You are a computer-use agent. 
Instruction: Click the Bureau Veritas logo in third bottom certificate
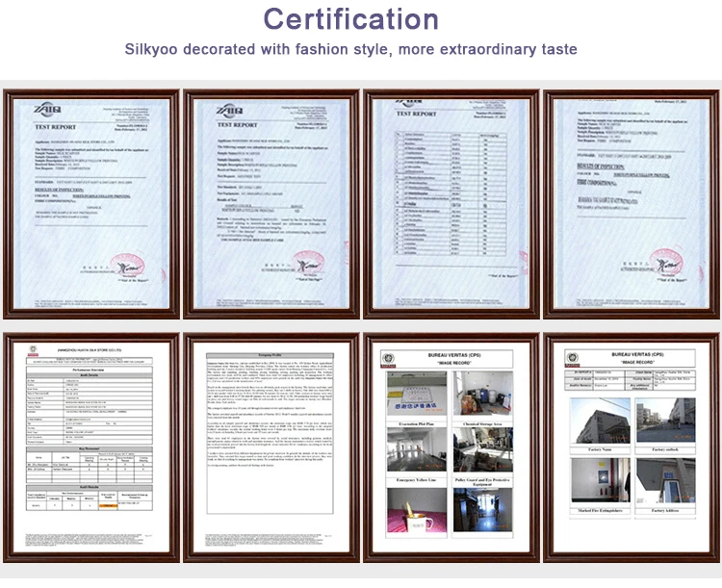click(388, 358)
